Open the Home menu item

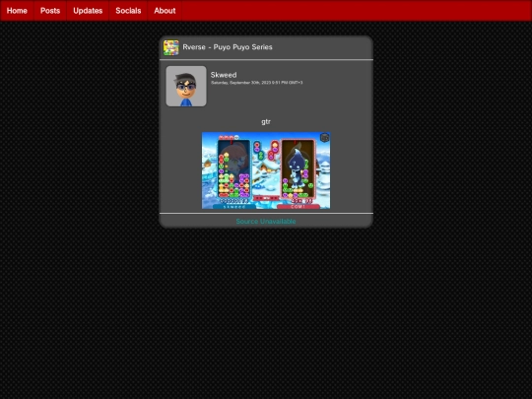(17, 11)
